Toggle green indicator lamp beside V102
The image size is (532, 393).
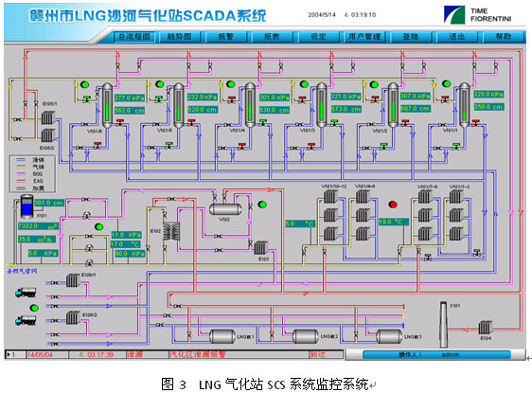[262, 205]
